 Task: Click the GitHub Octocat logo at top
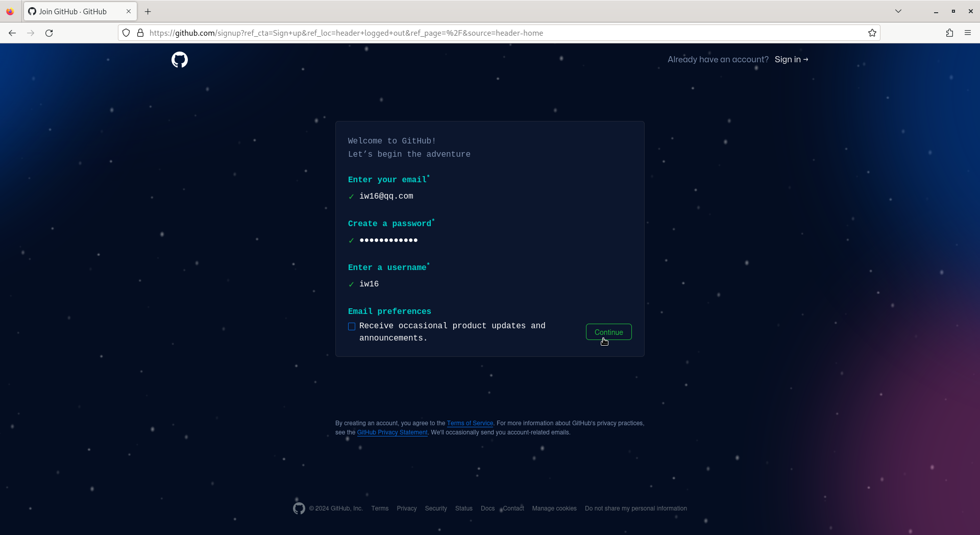[x=180, y=60]
